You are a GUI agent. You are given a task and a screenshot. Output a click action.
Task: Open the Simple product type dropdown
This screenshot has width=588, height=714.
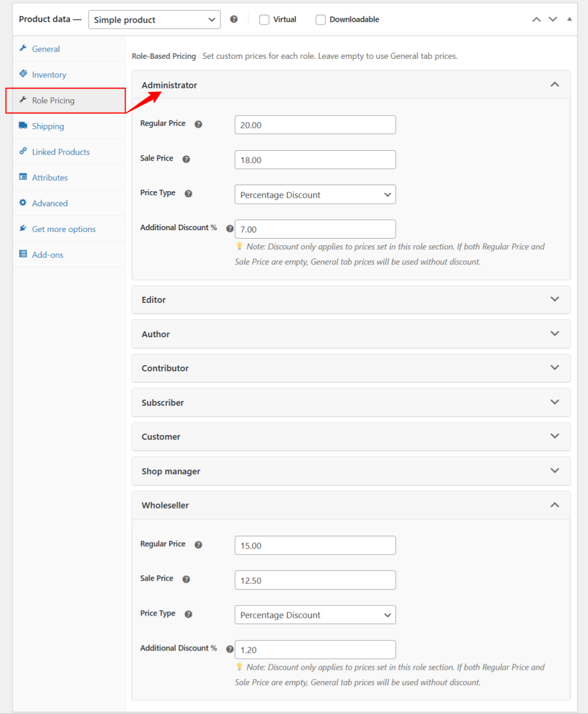154,20
